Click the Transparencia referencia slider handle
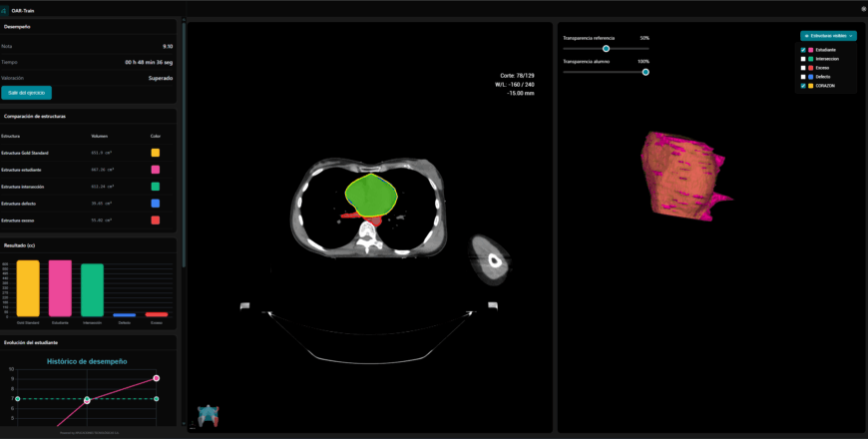This screenshot has height=439, width=868. click(606, 48)
